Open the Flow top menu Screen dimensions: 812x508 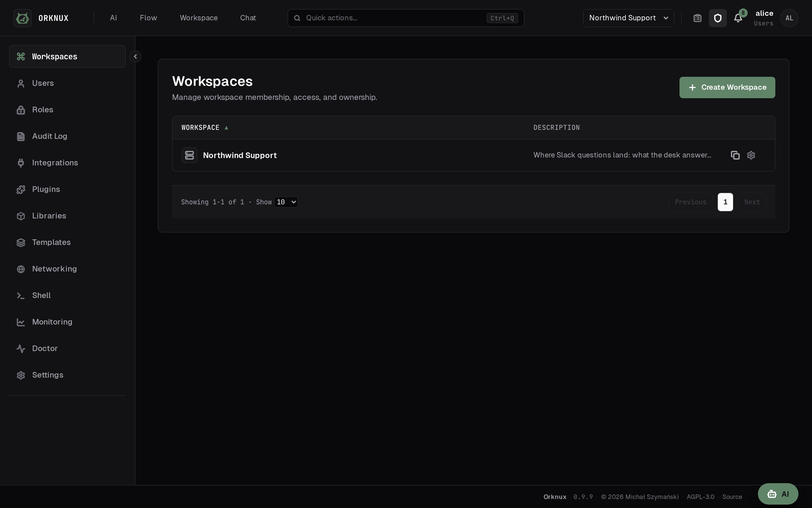[148, 18]
